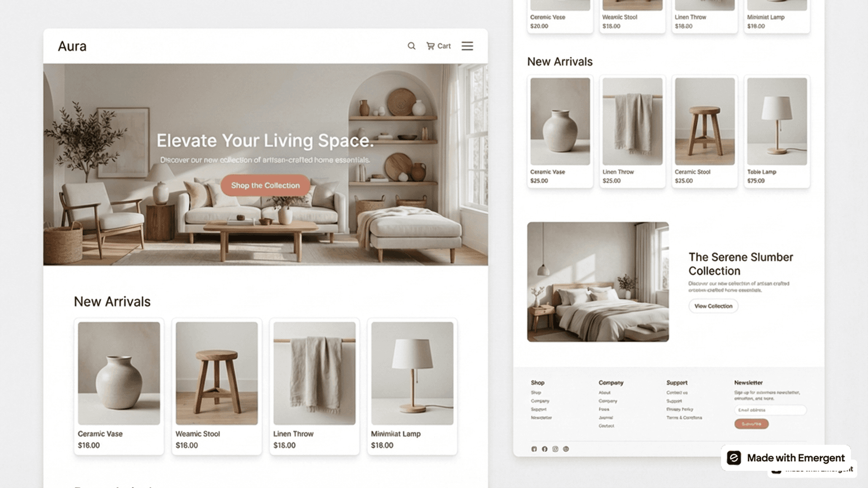
Task: Click the Aura brand logo
Action: coord(72,46)
